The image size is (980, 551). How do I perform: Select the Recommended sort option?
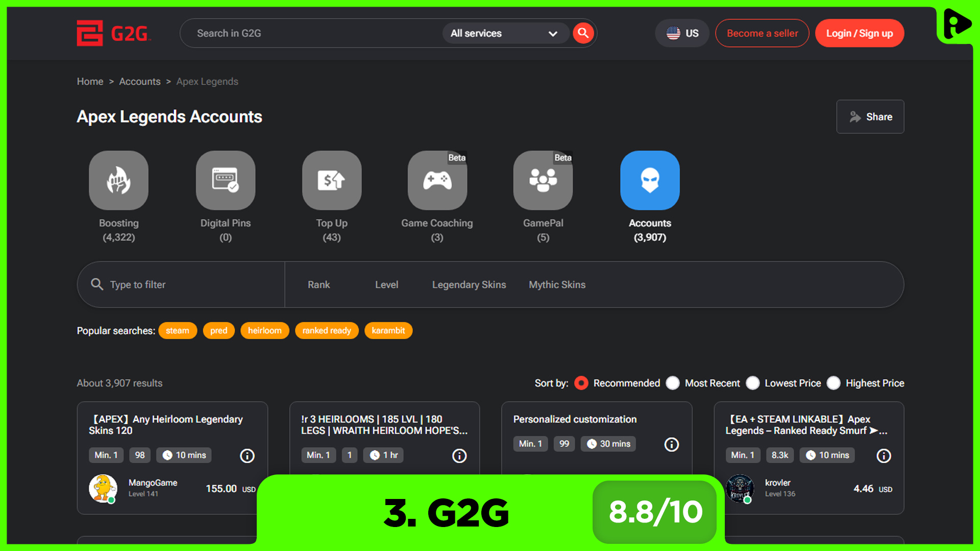click(581, 383)
